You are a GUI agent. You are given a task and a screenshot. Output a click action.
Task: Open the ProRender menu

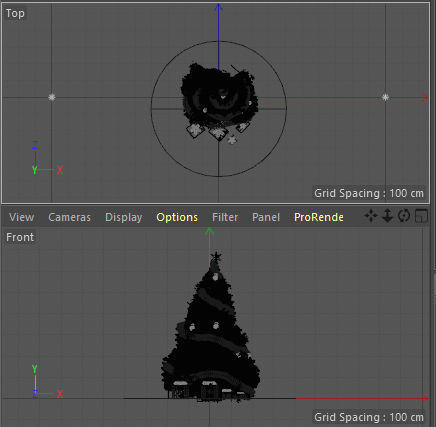pos(319,217)
